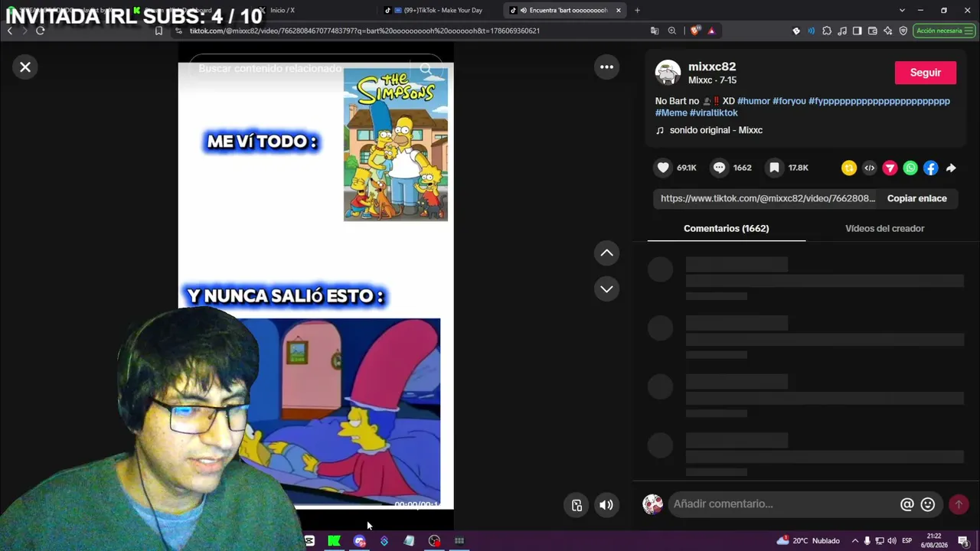The width and height of the screenshot is (980, 551).
Task: Open the Windows notification center icon
Action: pos(962,541)
